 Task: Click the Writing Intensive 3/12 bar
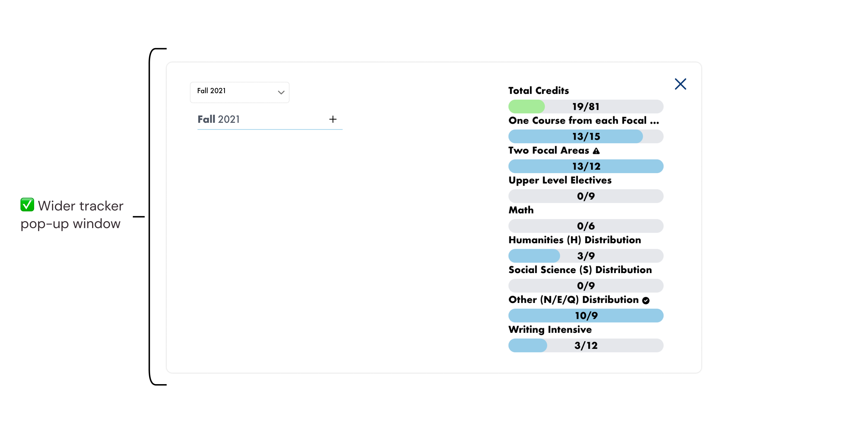tap(585, 345)
